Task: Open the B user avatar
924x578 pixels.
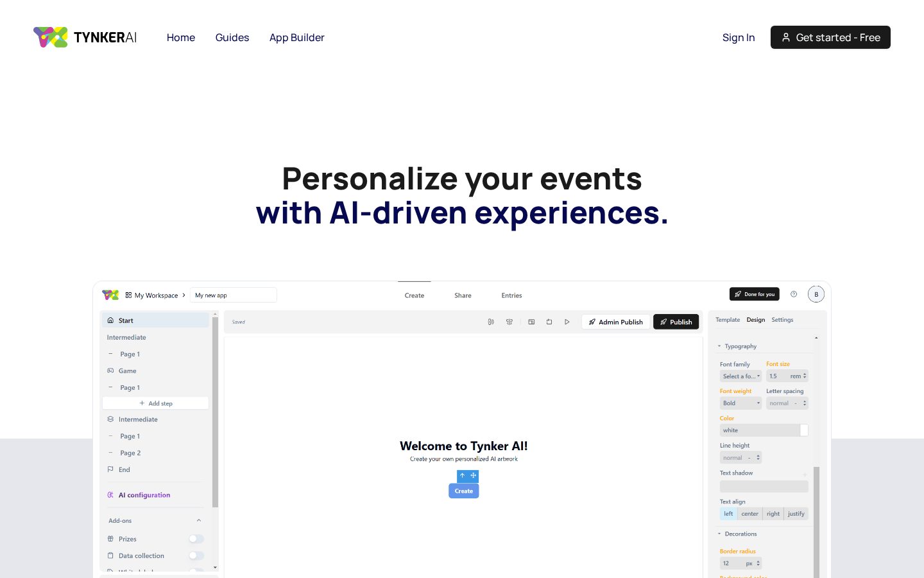Action: click(x=816, y=294)
